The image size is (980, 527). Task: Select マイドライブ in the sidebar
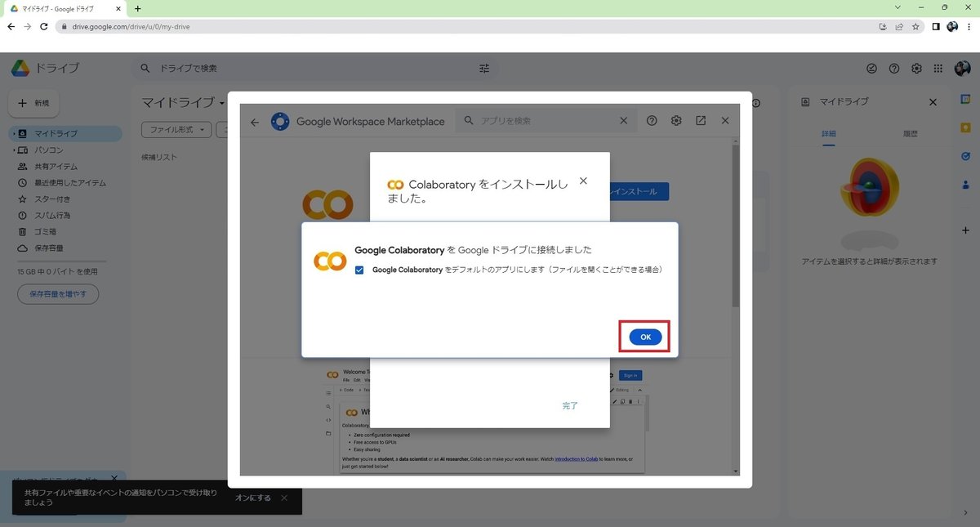point(65,133)
